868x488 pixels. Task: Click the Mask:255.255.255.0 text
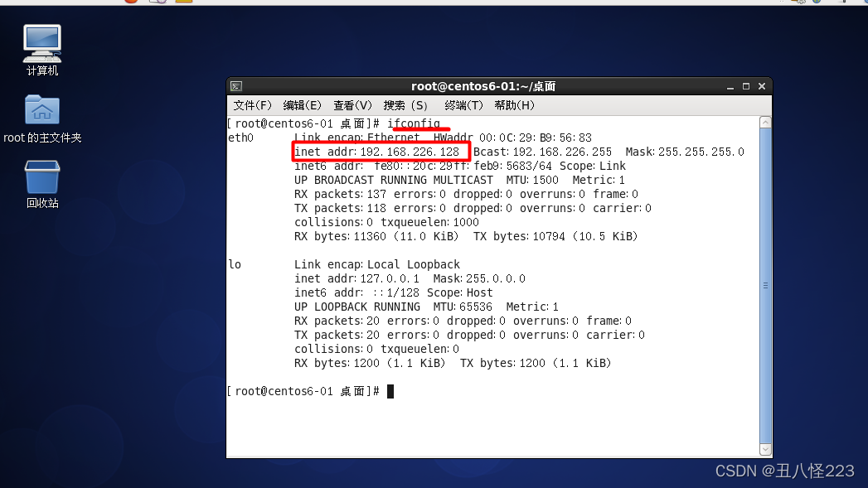pos(685,152)
